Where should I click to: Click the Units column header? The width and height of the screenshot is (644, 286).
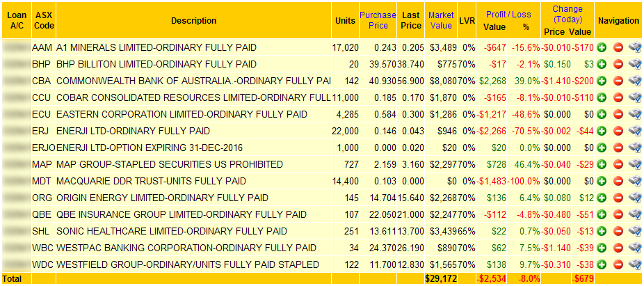pos(346,21)
